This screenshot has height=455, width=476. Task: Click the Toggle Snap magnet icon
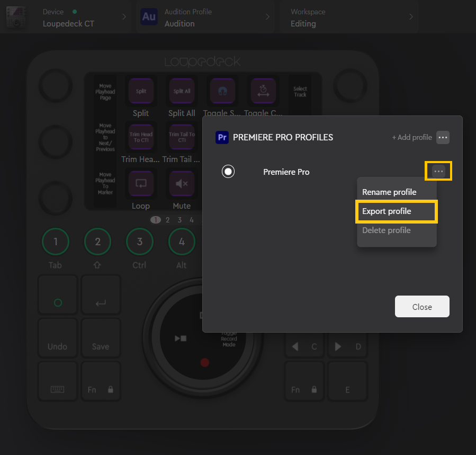click(222, 91)
